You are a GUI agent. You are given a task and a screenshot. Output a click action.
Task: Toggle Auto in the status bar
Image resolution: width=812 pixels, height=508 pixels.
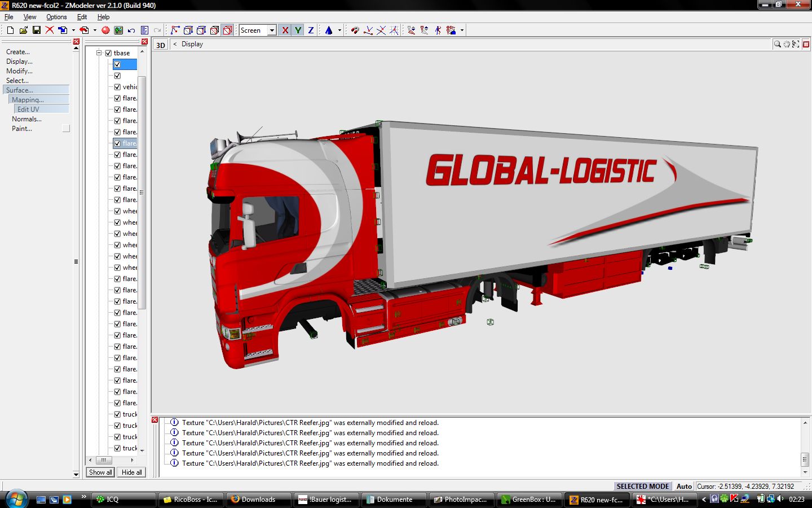click(684, 487)
